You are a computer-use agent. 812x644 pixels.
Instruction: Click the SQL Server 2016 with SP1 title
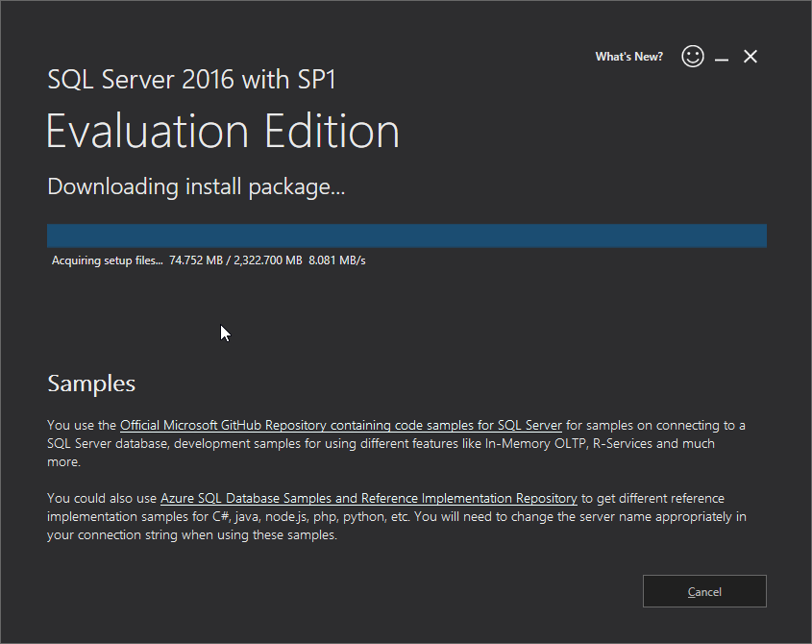coord(191,79)
